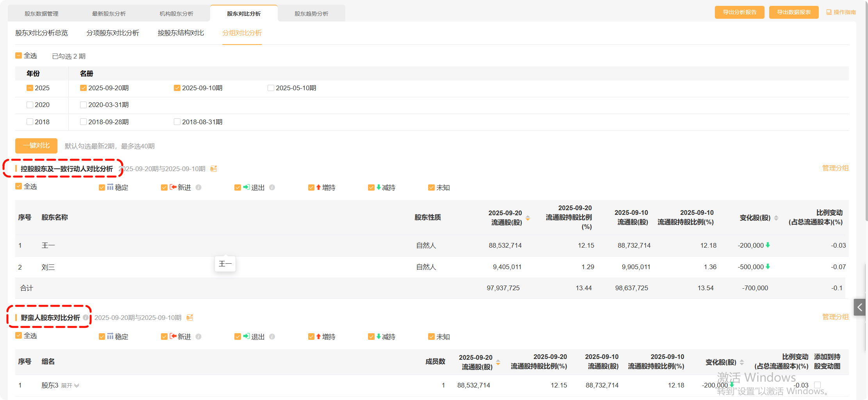Expand the 股东3 group row

70,386
